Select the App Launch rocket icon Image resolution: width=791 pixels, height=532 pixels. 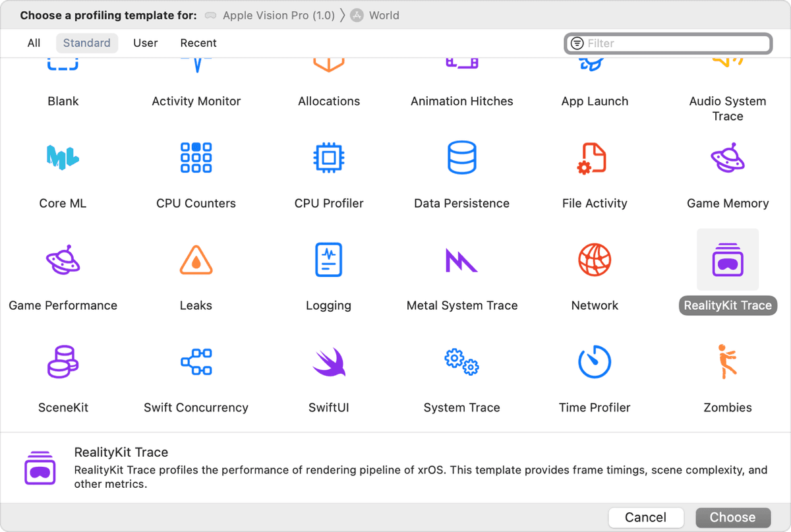(x=591, y=65)
